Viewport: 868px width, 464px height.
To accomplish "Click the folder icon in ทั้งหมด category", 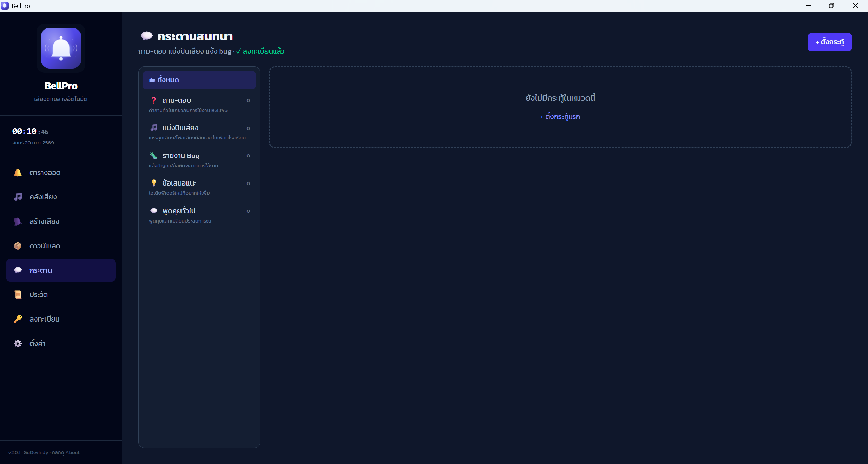I will [x=152, y=80].
